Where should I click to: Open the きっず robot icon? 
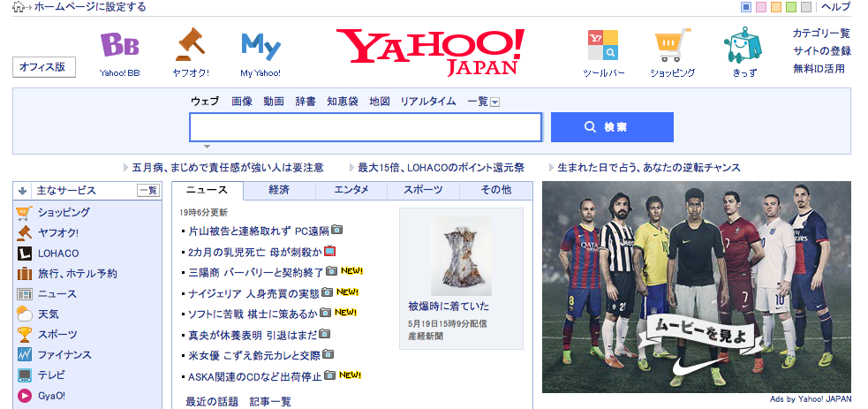pos(743,45)
